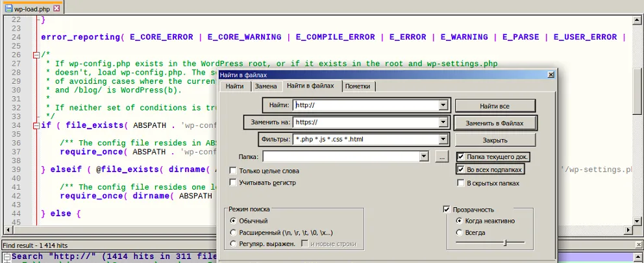644x263 pixels.
Task: Uncheck the Во всех подпапках checkbox
Action: (461, 170)
